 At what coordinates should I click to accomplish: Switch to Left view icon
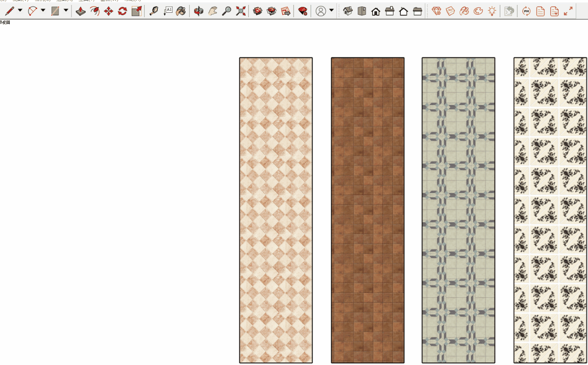pyautogui.click(x=417, y=11)
